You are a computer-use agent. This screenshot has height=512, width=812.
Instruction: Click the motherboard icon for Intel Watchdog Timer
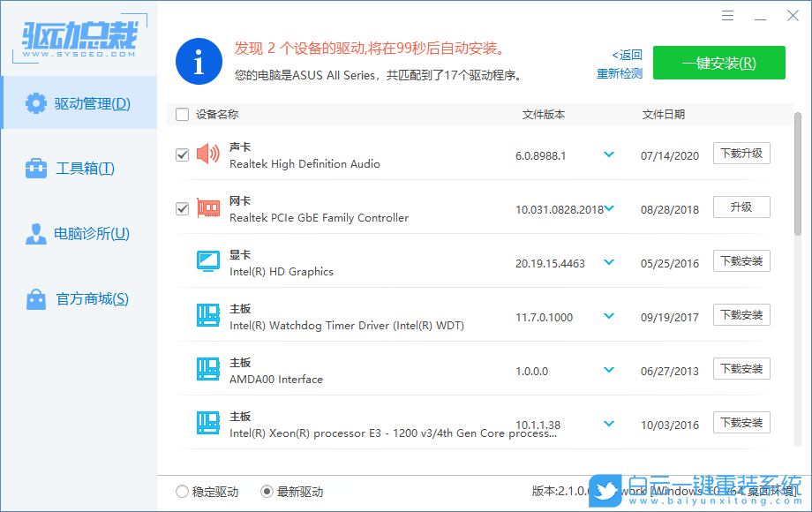click(x=207, y=316)
